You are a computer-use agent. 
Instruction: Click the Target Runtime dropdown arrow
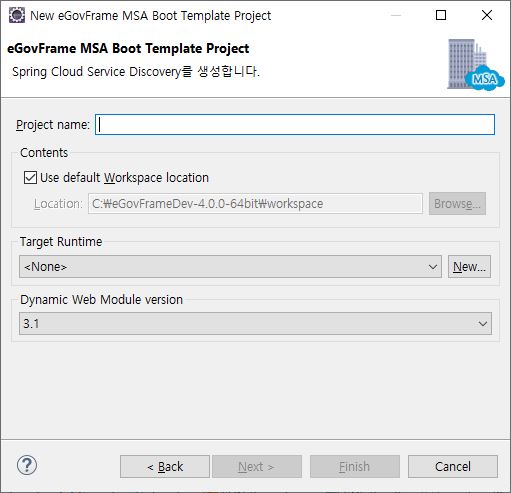(433, 267)
